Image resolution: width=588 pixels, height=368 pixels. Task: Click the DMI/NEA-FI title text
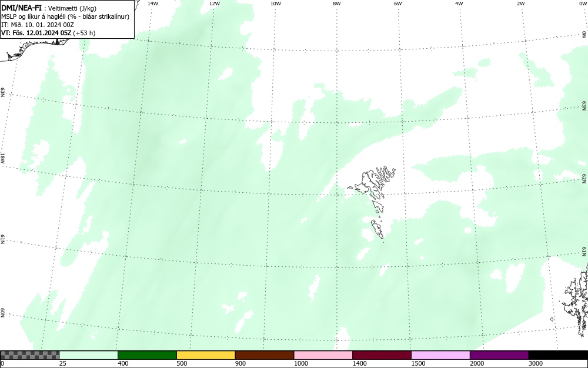coord(21,8)
